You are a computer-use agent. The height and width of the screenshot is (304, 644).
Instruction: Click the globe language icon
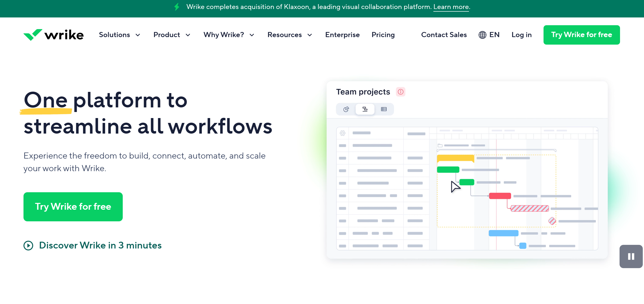(x=482, y=35)
